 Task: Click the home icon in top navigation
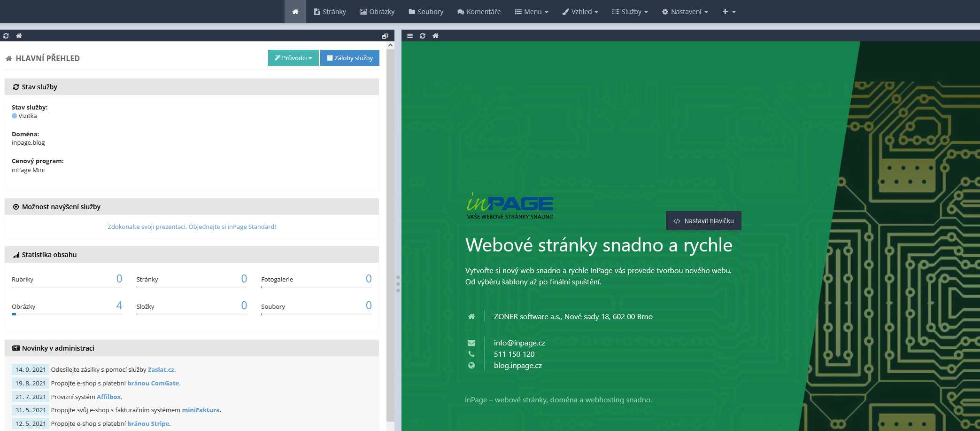pos(295,12)
